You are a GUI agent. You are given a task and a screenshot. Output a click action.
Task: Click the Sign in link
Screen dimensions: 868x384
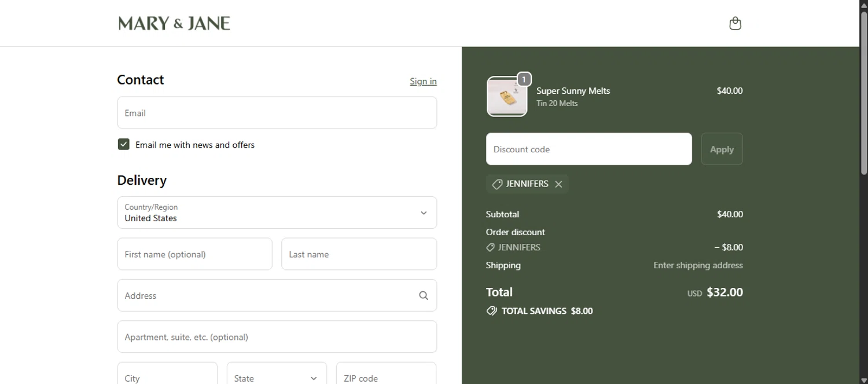pos(423,81)
